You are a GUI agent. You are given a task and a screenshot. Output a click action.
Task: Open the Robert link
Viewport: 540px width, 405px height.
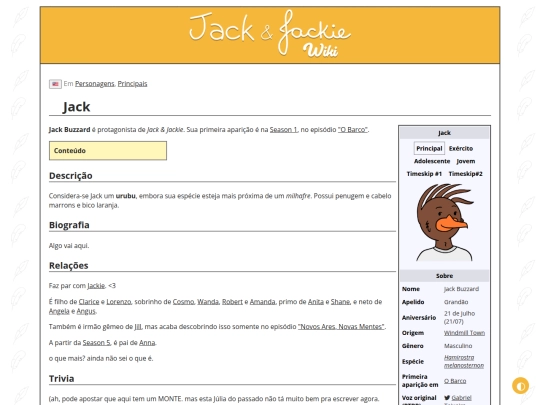(x=232, y=302)
